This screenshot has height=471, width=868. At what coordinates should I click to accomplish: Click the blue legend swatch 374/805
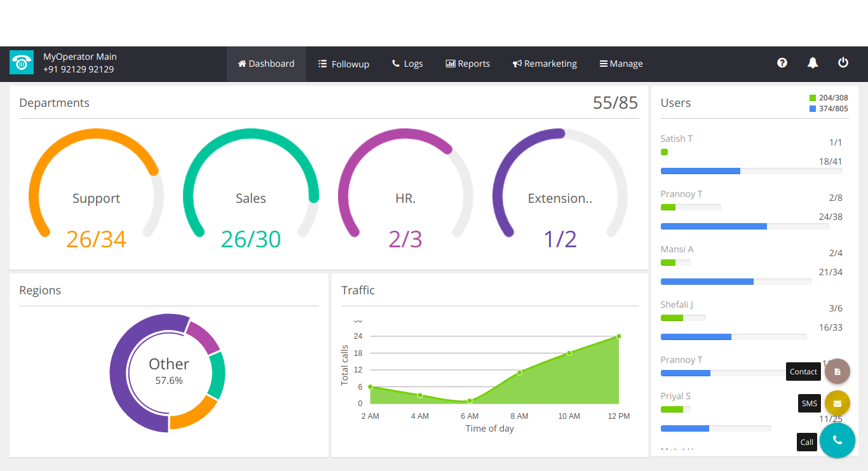[x=813, y=109]
